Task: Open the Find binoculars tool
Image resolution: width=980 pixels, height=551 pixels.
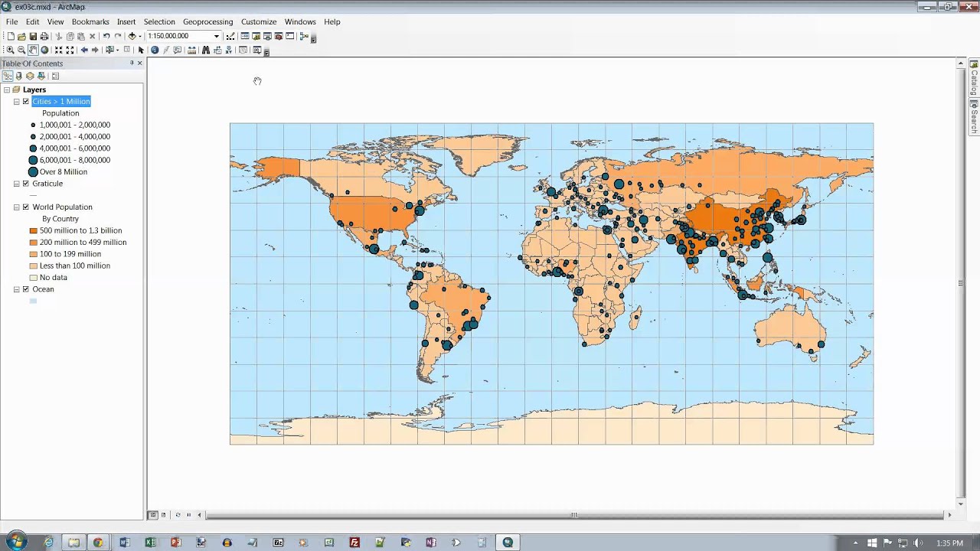Action: (206, 50)
